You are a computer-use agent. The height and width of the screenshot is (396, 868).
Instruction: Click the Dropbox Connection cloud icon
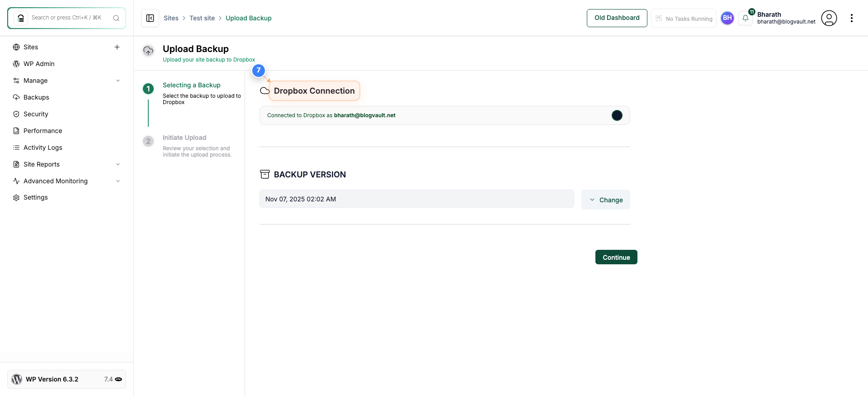click(265, 91)
